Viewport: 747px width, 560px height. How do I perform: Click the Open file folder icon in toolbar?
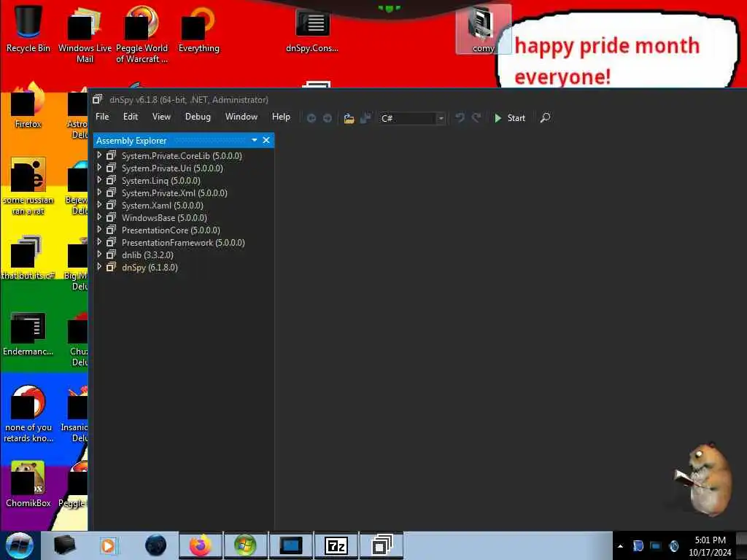pos(349,118)
